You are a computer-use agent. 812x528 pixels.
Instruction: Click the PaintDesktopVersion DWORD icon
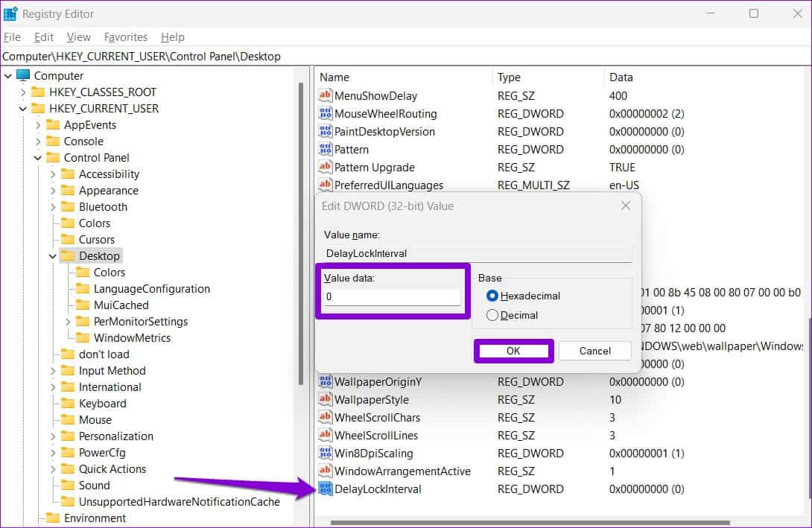click(x=326, y=131)
